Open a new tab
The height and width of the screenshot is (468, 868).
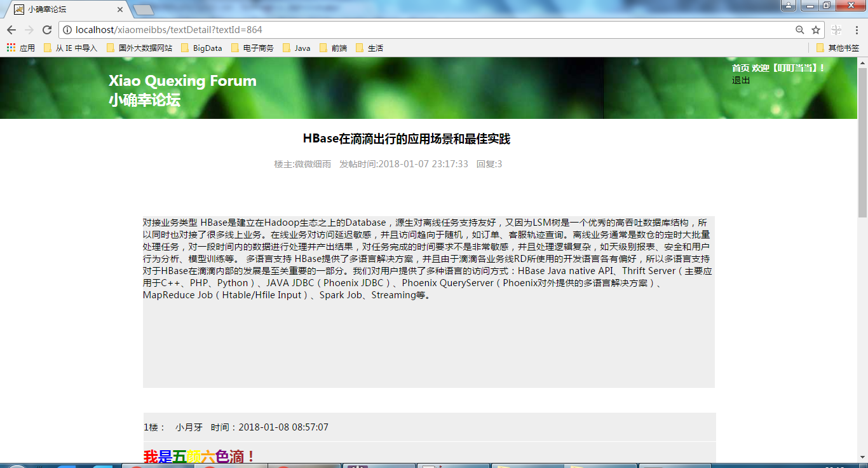(144, 10)
